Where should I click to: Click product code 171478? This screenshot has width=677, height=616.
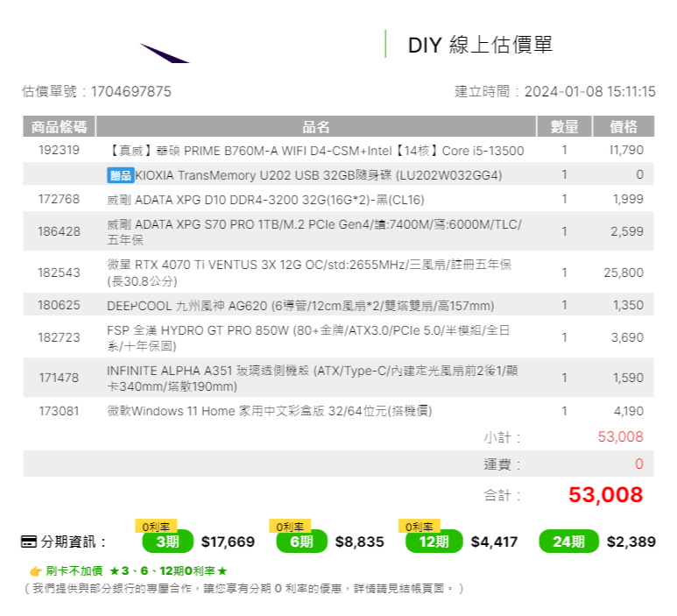click(x=60, y=378)
